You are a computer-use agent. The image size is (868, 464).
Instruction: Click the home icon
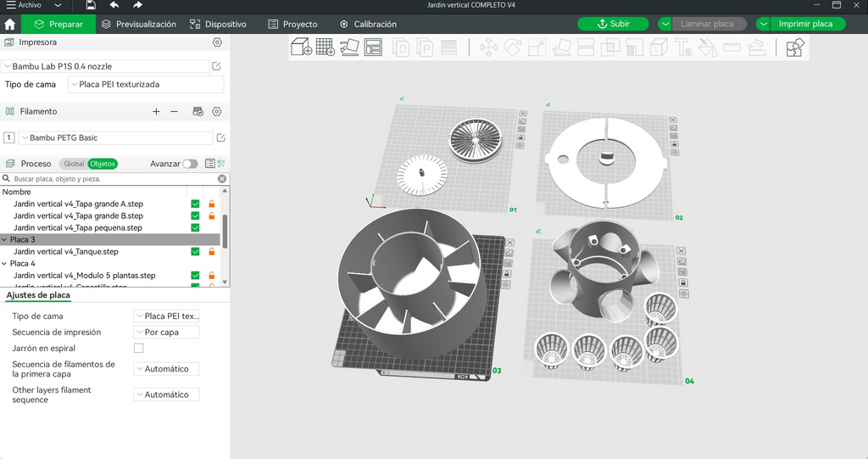point(10,25)
